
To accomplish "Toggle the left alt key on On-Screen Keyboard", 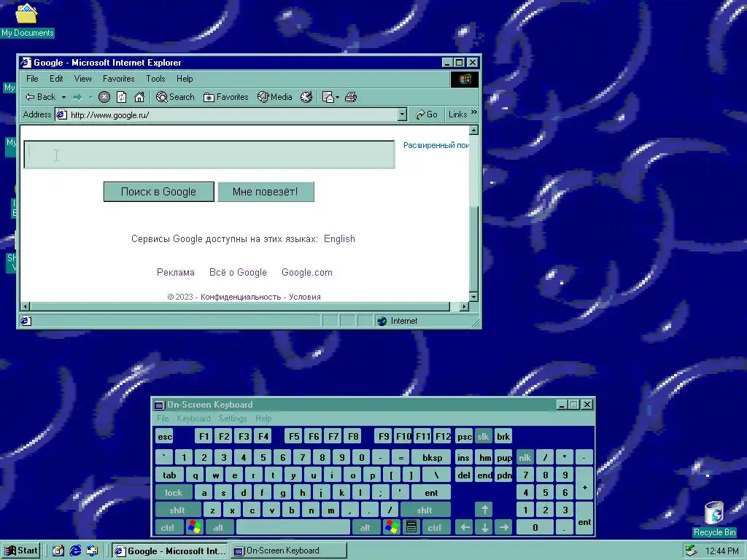I will [219, 528].
